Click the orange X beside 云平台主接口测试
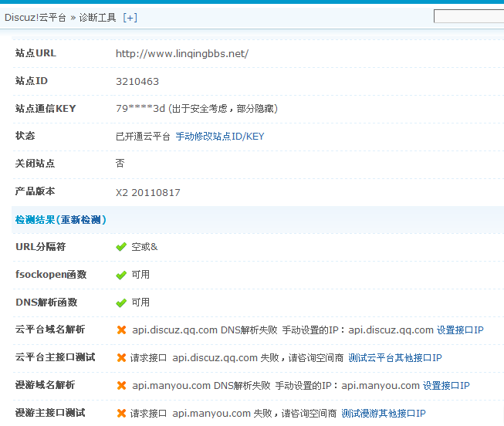 point(121,357)
